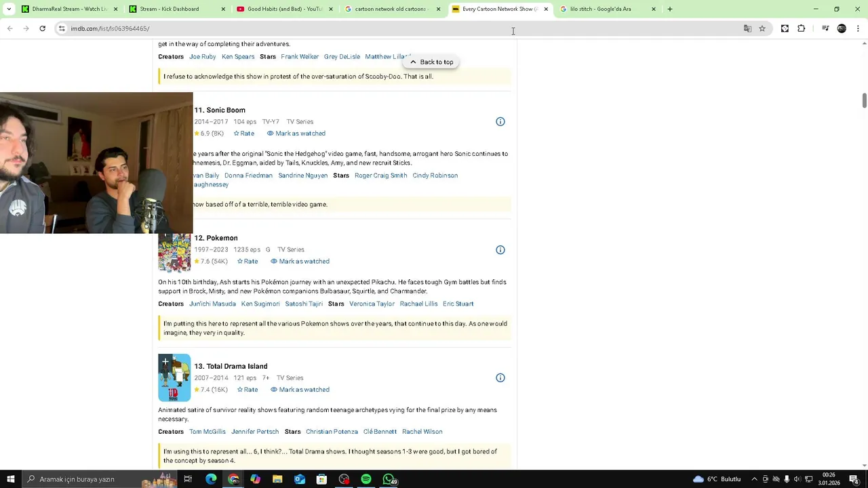Open Frank Welker star link
The image size is (868, 488).
tap(300, 57)
